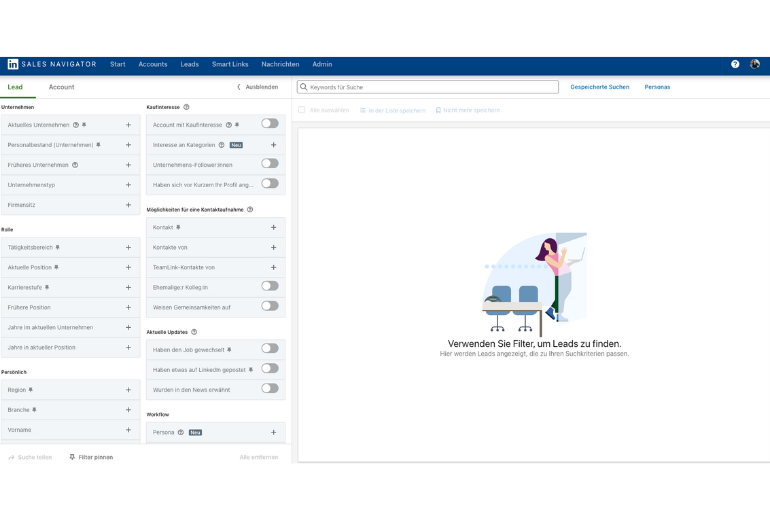
Task: Click the bookmark icon for Nicht mehr speichern
Action: pyautogui.click(x=438, y=110)
